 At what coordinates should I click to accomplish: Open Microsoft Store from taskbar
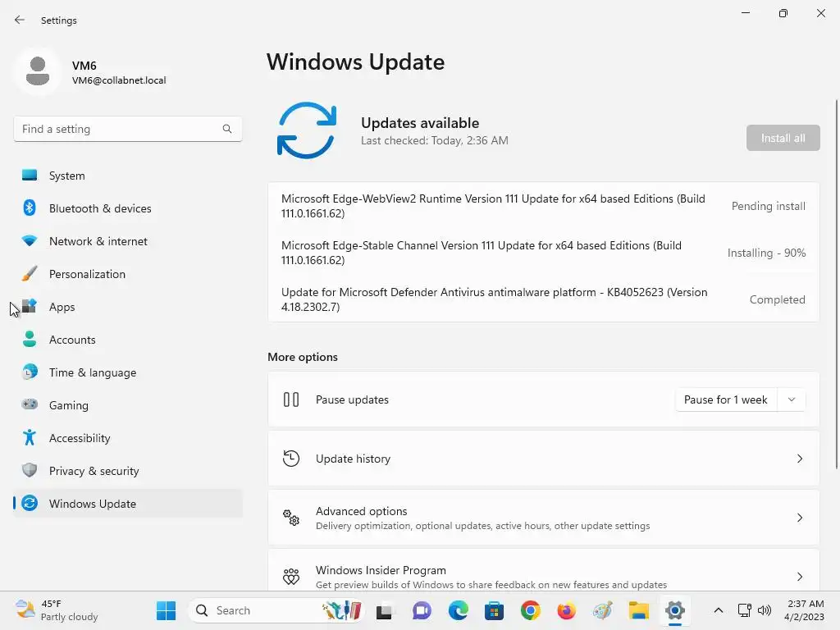tap(494, 610)
